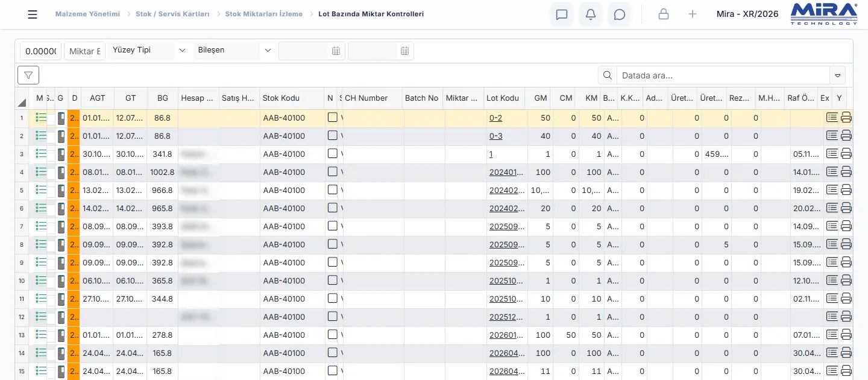This screenshot has height=380, width=868.
Task: Click into the Datada ara search field
Action: pos(723,75)
